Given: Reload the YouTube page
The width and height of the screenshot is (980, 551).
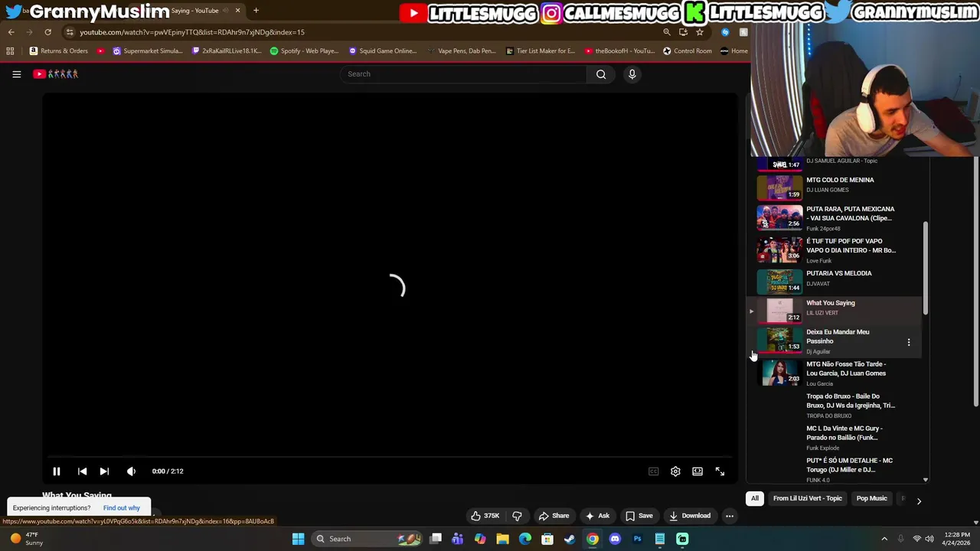Looking at the screenshot, I should click(x=47, y=32).
